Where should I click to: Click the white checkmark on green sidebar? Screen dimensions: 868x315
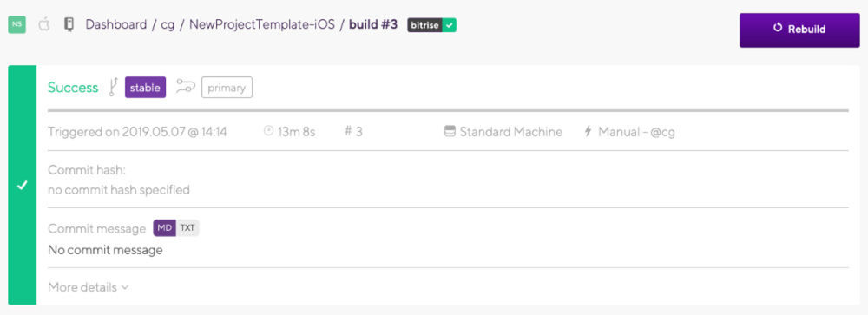(22, 186)
